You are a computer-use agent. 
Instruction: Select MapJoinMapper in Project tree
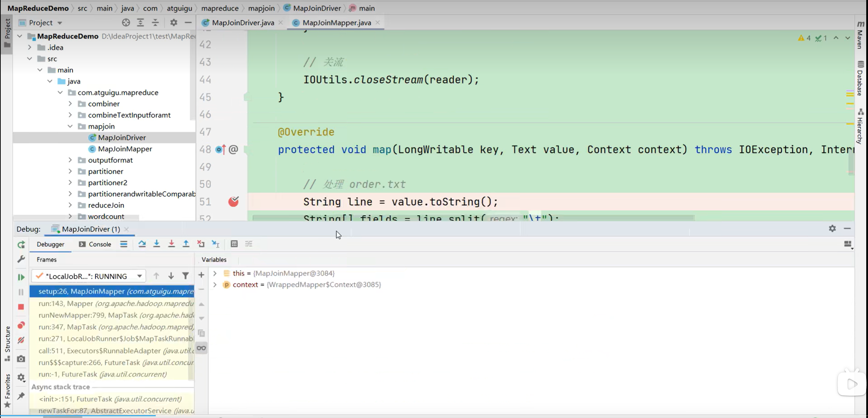(125, 149)
